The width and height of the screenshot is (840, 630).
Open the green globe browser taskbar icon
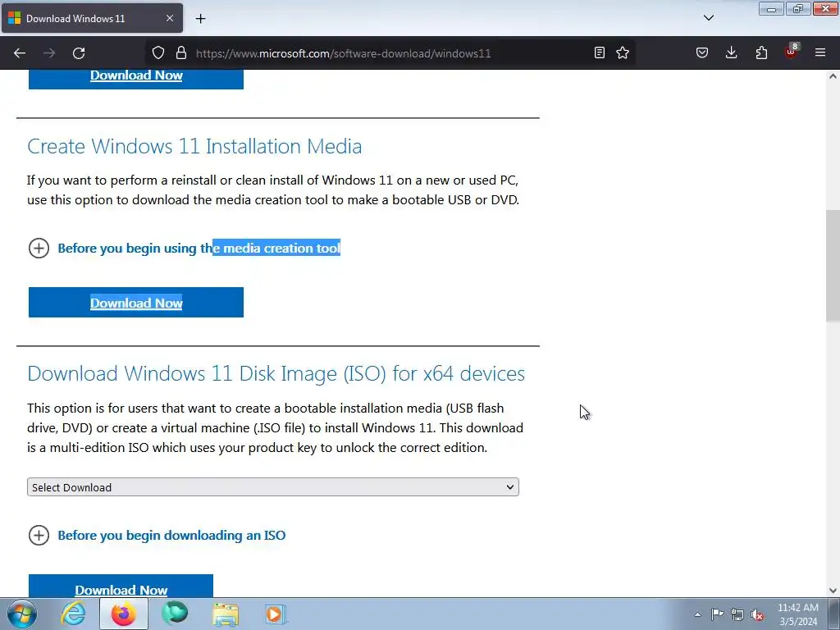coord(175,614)
